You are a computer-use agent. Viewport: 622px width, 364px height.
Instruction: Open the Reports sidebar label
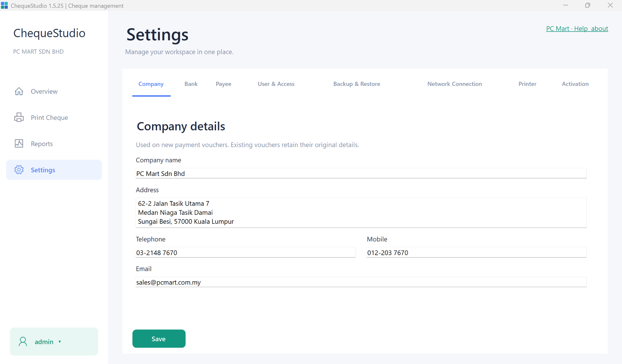tap(42, 144)
